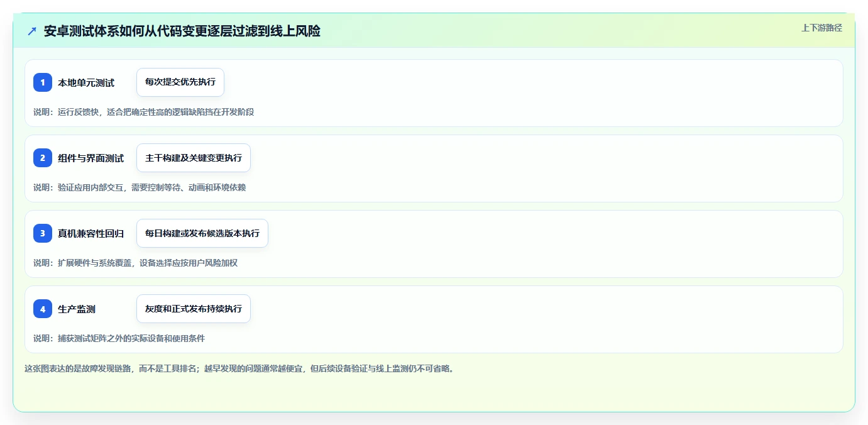Click the 本地单元测试 step name
This screenshot has height=425, width=868.
(86, 83)
